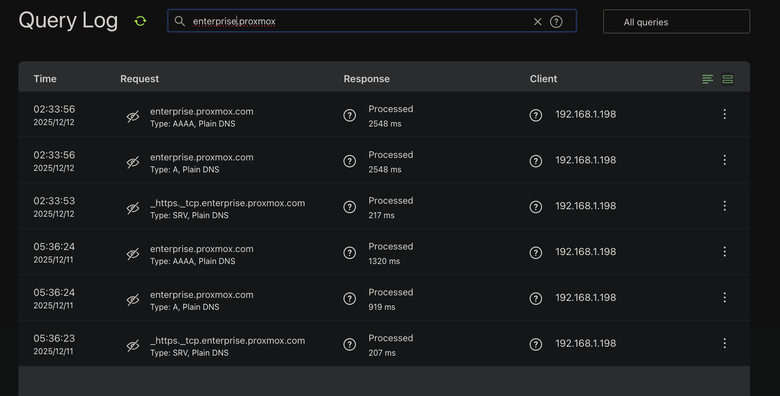Image resolution: width=780 pixels, height=396 pixels.
Task: Select _https._tcp.enterprise.proxmox.com at 05:36:23
Action: pyautogui.click(x=227, y=341)
